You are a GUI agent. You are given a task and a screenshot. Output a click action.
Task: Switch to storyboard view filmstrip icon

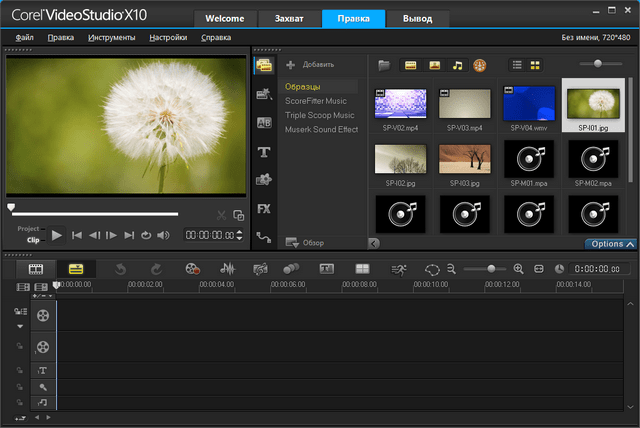tap(36, 269)
